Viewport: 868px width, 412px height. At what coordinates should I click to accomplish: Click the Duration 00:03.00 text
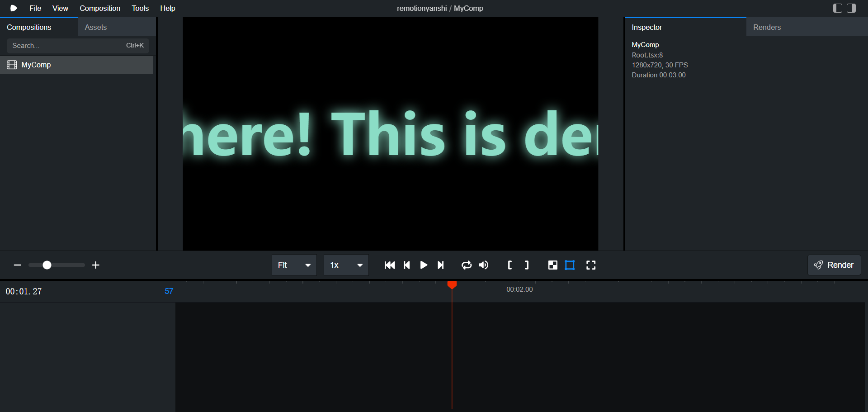[x=659, y=75]
